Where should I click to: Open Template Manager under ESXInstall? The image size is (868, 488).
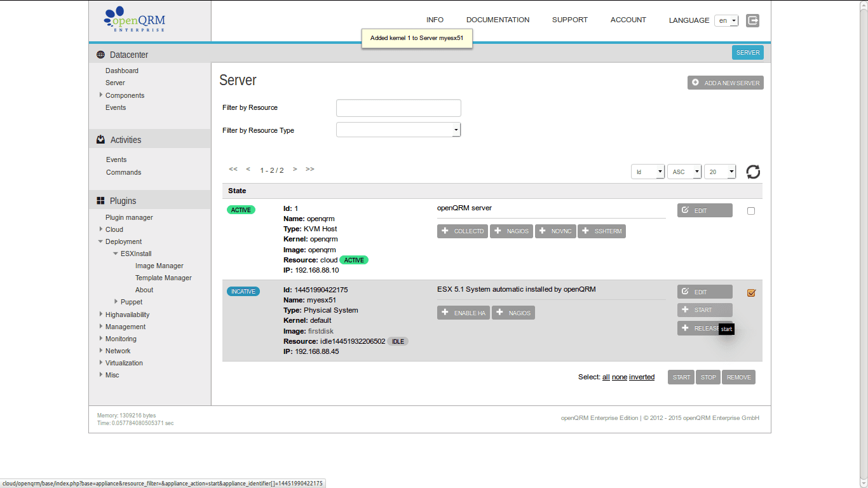[x=163, y=278]
